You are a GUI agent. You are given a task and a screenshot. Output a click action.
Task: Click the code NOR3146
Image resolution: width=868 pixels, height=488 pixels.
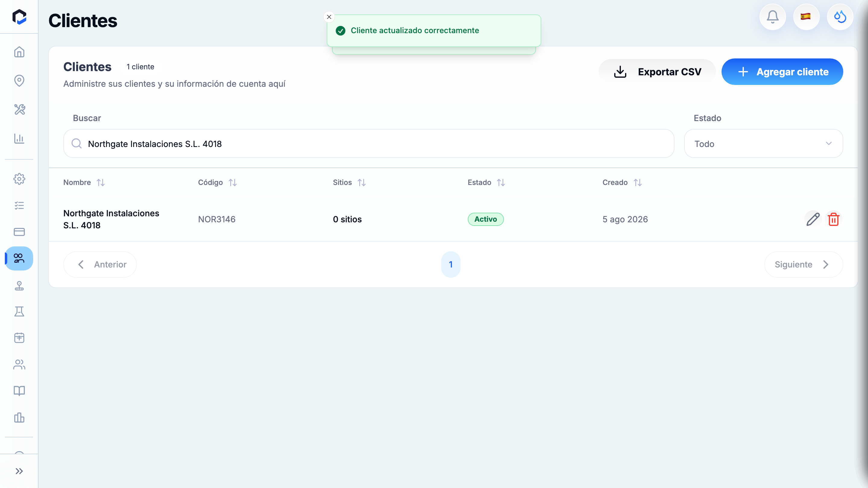pos(217,219)
